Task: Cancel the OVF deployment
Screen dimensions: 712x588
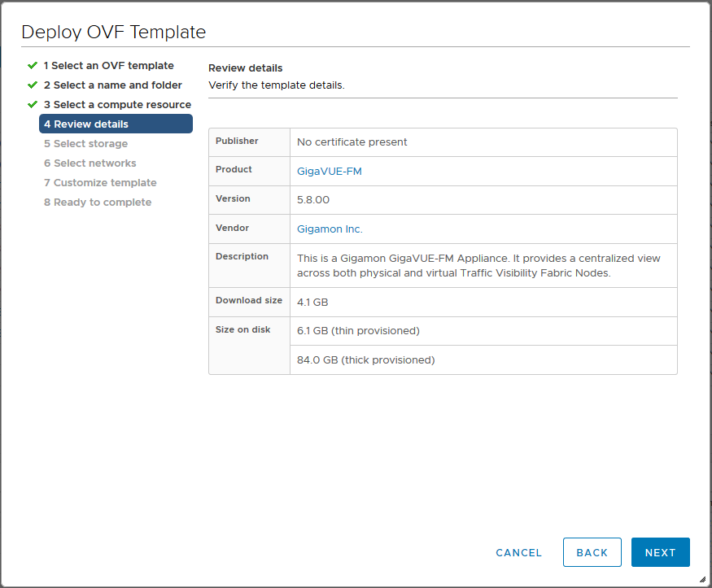Action: [x=518, y=552]
